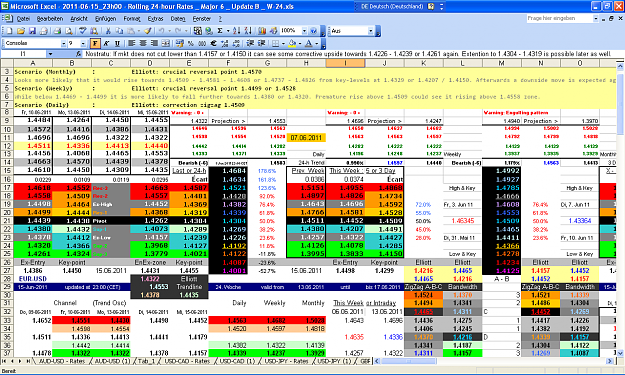Click the Copy icon
This screenshot has height=375, width=625.
pyautogui.click(x=119, y=31)
